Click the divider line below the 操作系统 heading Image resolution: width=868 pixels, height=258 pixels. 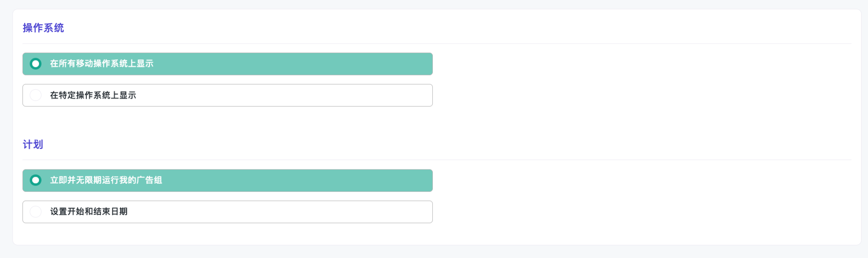click(x=437, y=44)
